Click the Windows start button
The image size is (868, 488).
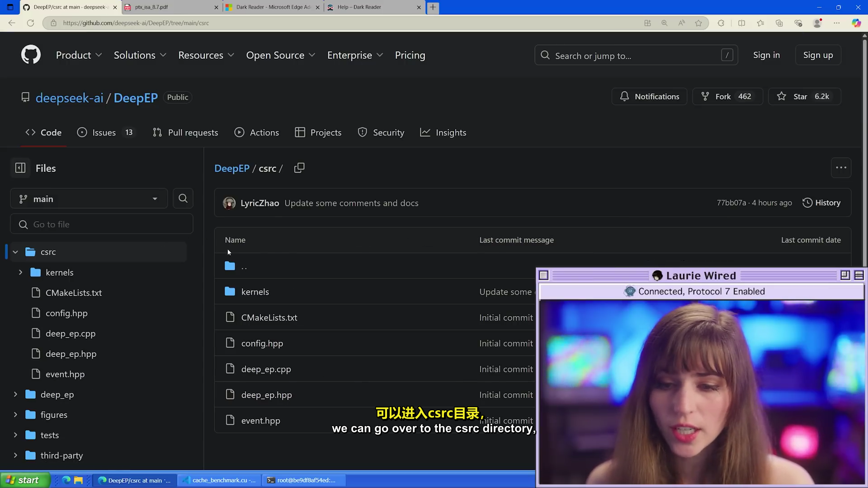pos(25,480)
